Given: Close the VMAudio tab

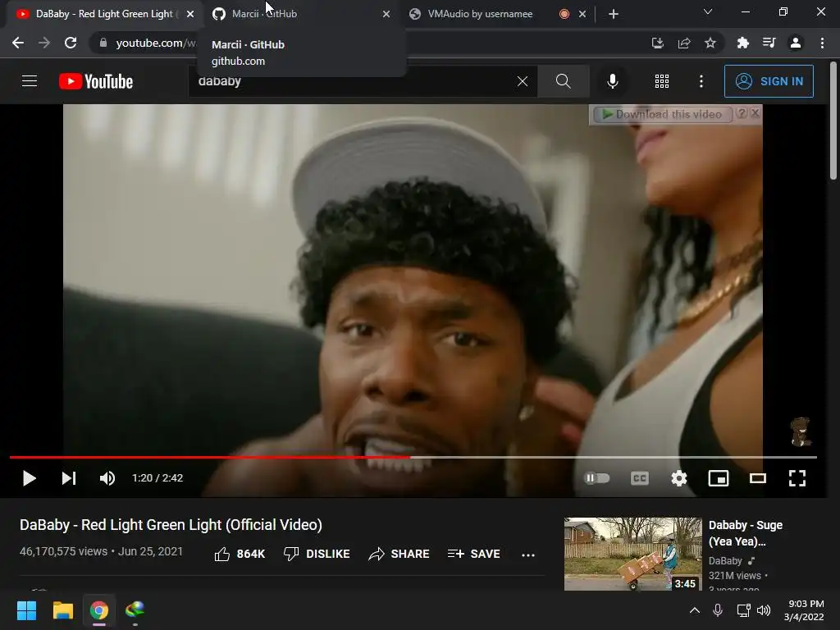Looking at the screenshot, I should (x=582, y=14).
